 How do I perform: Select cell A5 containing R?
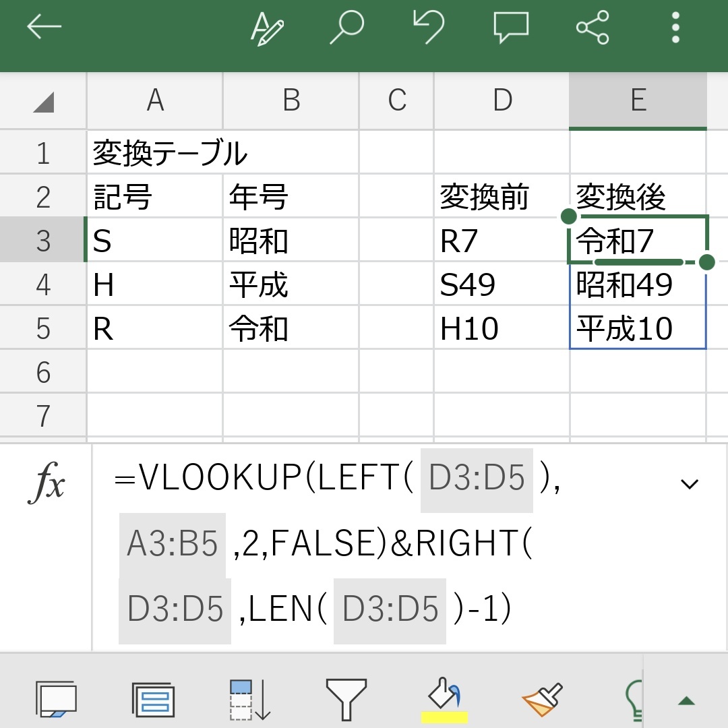coord(155,328)
